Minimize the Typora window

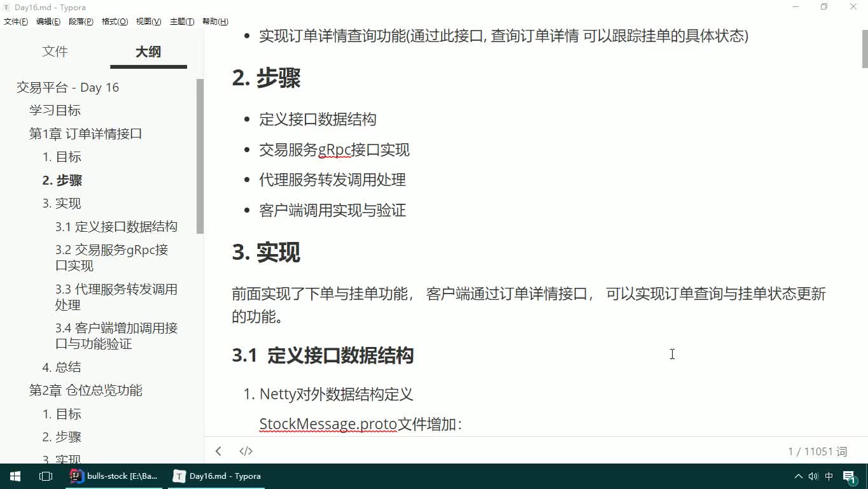[x=795, y=7]
